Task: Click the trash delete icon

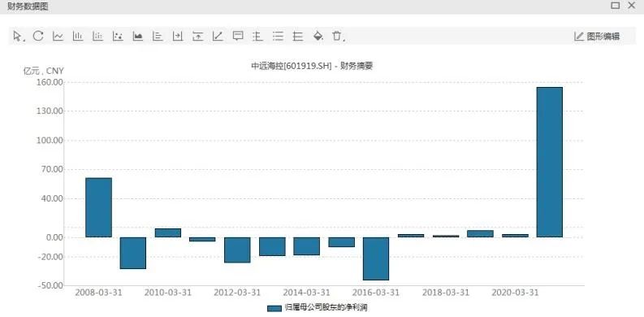Action: click(338, 37)
